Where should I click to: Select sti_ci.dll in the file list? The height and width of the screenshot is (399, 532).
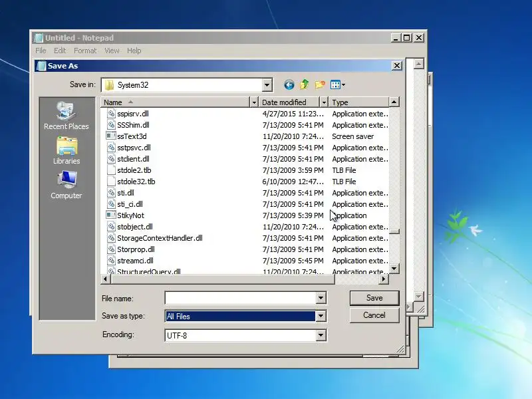(130, 204)
